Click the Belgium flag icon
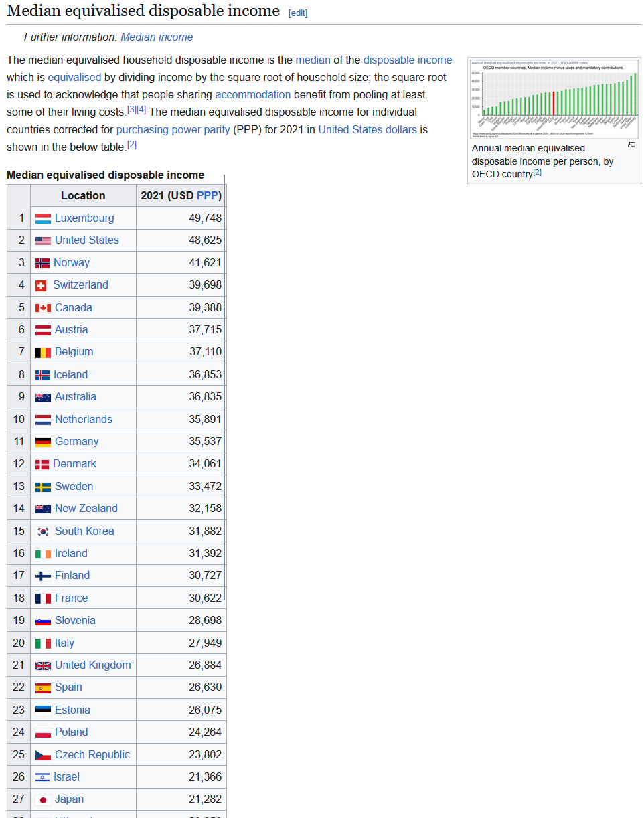This screenshot has width=644, height=818. click(43, 352)
